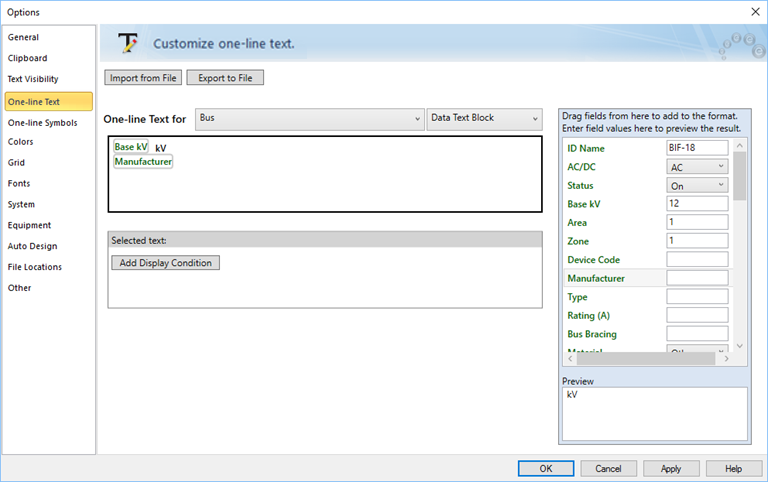This screenshot has height=482, width=768.
Task: Open the Bus equipment type dropdown
Action: point(309,118)
